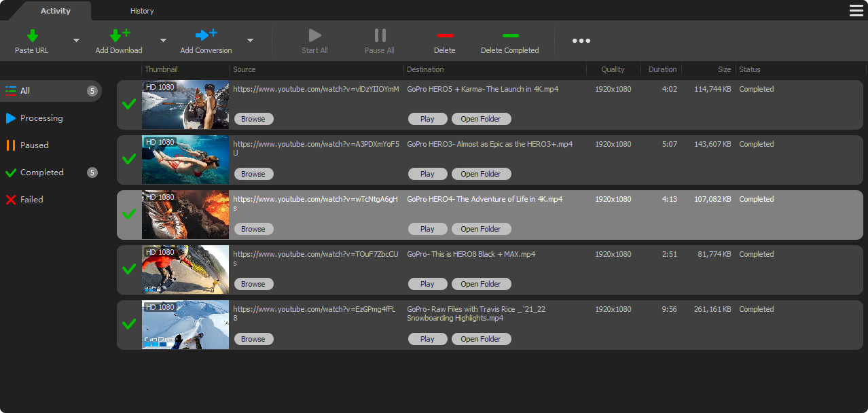Click the count badge next to Completed
The width and height of the screenshot is (868, 413).
92,173
